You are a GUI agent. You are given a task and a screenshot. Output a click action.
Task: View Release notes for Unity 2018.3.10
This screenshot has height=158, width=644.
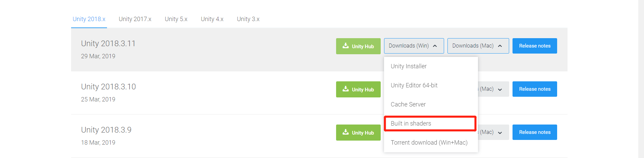535,89
